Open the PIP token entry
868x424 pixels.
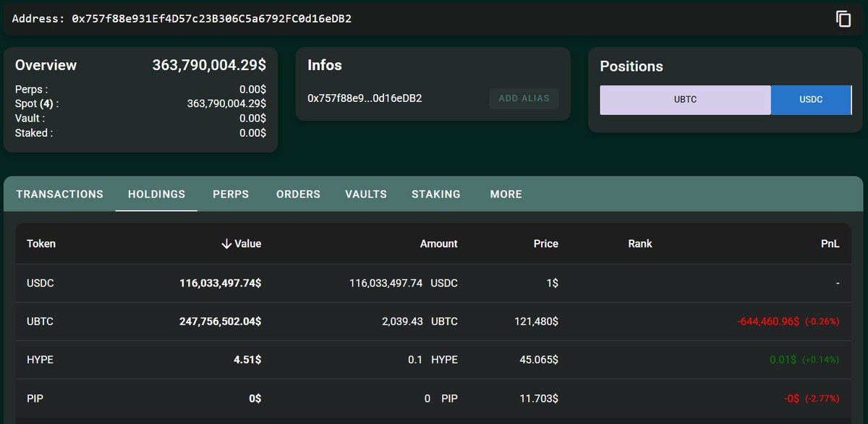coord(35,398)
